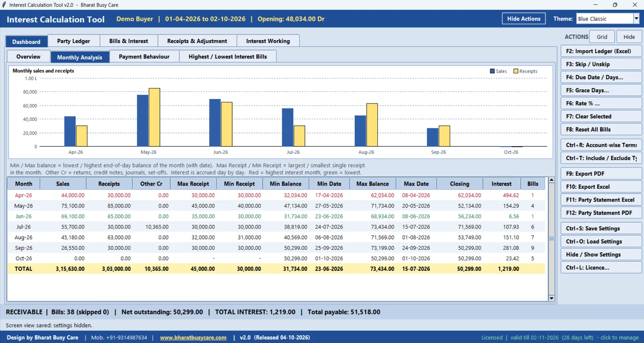Click F3: Skip / Unskip button
This screenshot has width=644, height=343.
tap(601, 64)
